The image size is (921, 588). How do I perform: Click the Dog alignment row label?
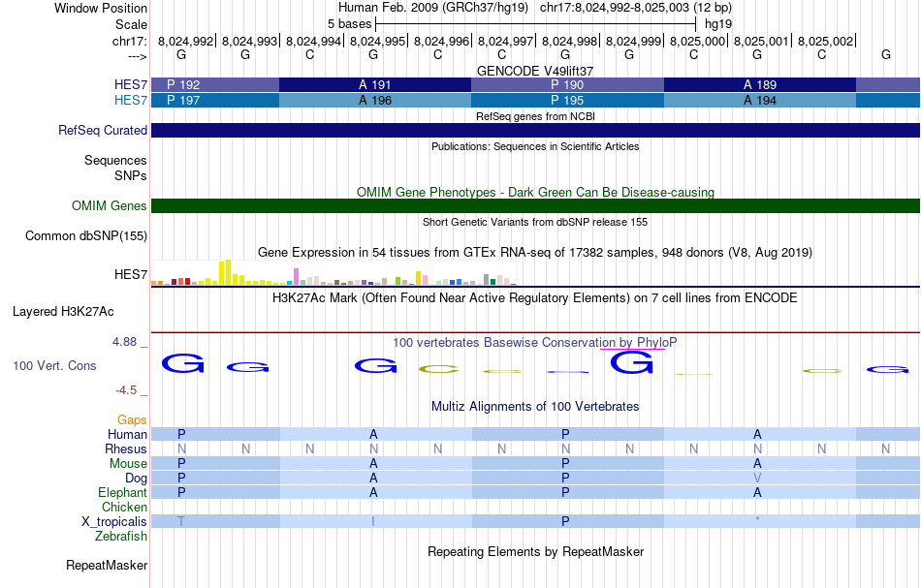[x=136, y=479]
